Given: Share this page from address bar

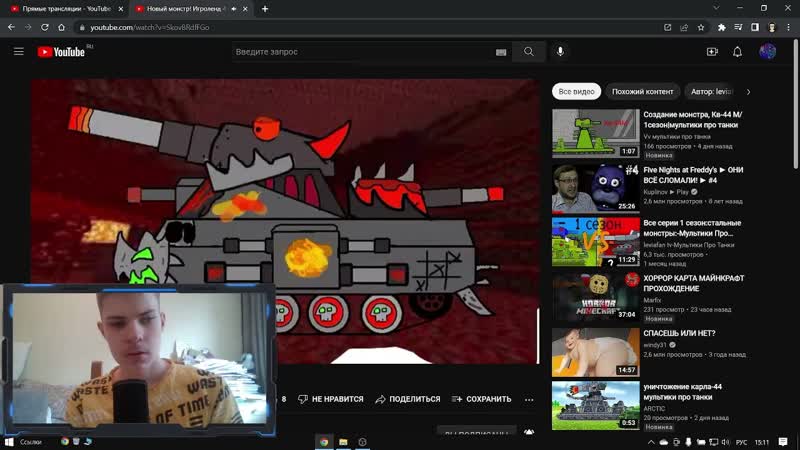Looking at the screenshot, I should pyautogui.click(x=684, y=28).
